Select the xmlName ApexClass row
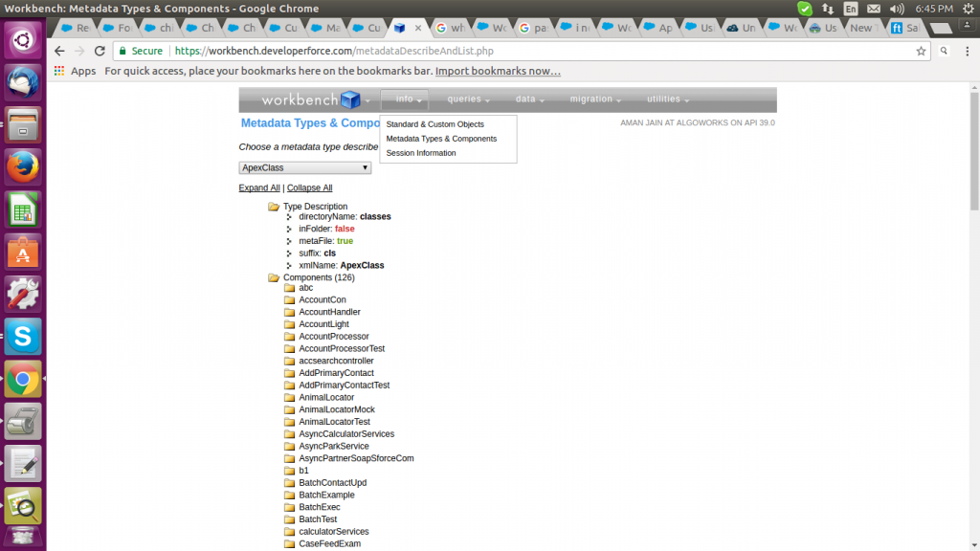This screenshot has height=551, width=980. [342, 266]
